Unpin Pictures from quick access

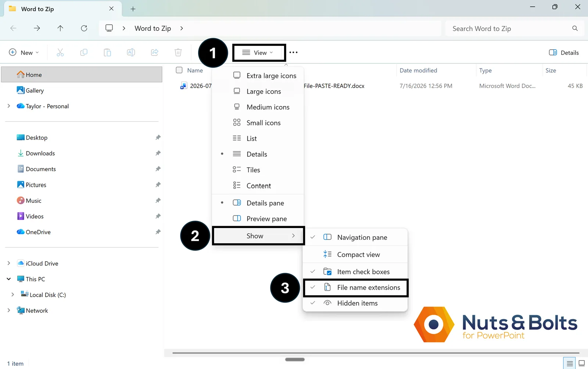(x=158, y=185)
